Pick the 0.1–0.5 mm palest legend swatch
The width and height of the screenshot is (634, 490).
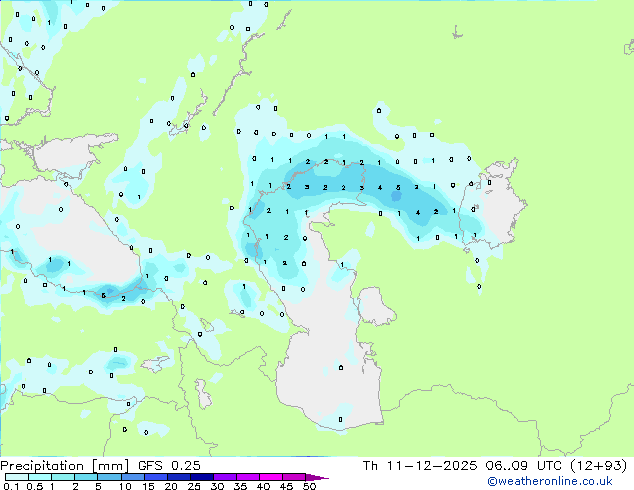tap(17, 477)
